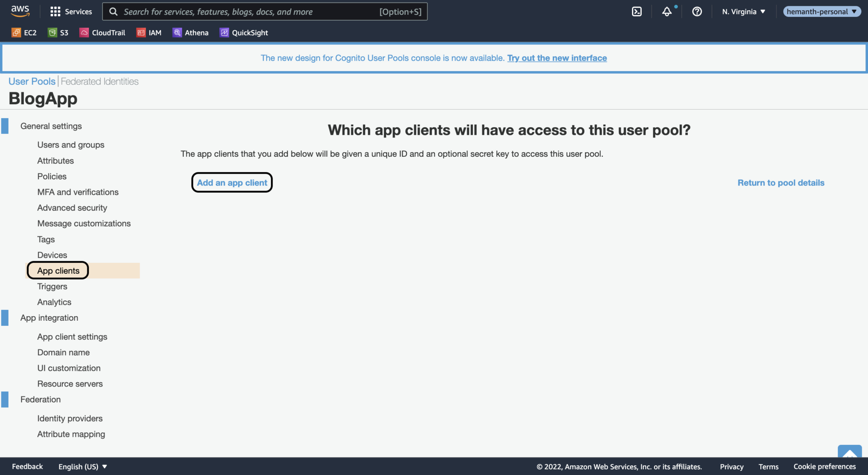Select App clients in sidebar
Screen dimensions: 868x475
pos(58,271)
